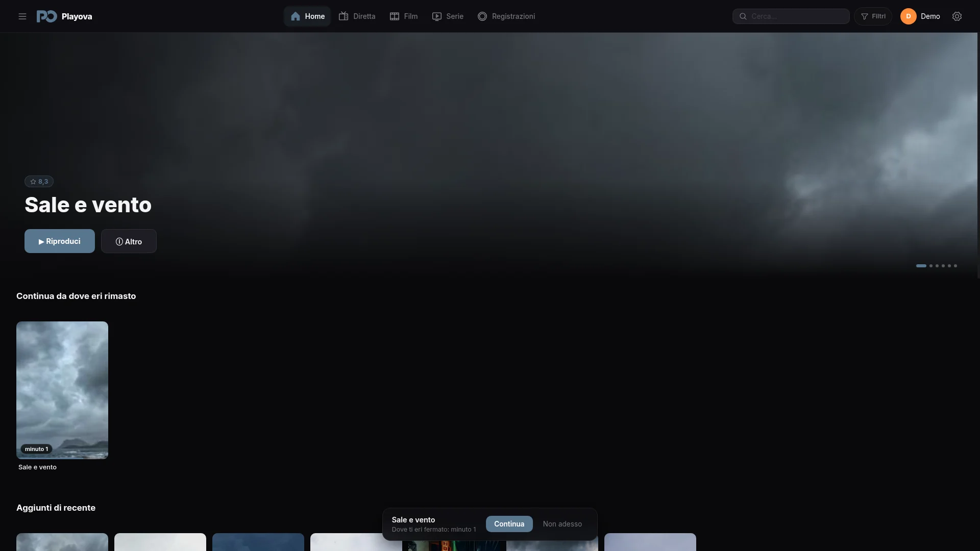
Task: Open the Registrazioni recordings tab
Action: [x=506, y=16]
